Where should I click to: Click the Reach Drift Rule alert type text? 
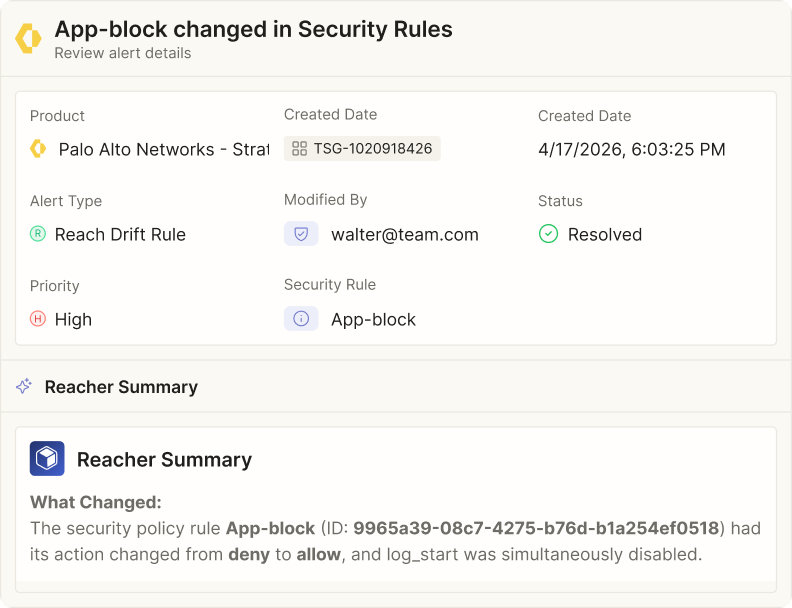click(x=120, y=234)
